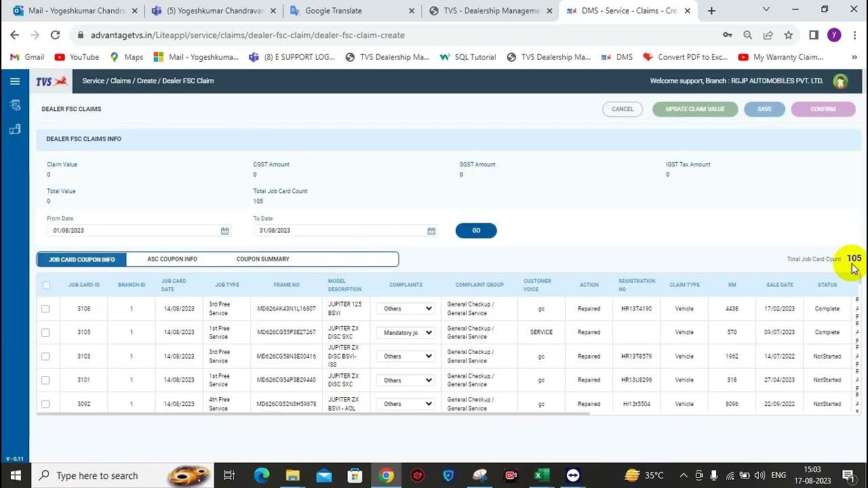Viewport: 868px width, 488px height.
Task: Open the Chrome profile Y icon
Action: click(x=834, y=35)
